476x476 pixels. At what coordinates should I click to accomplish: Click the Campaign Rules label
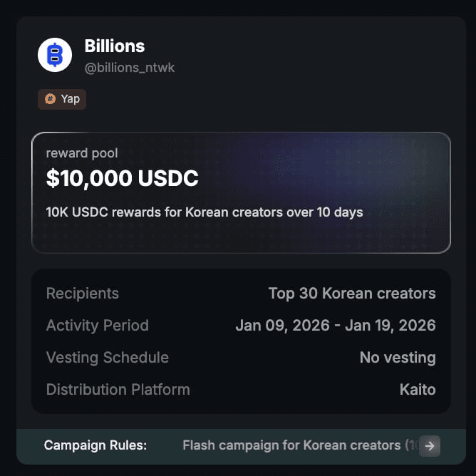pos(95,445)
